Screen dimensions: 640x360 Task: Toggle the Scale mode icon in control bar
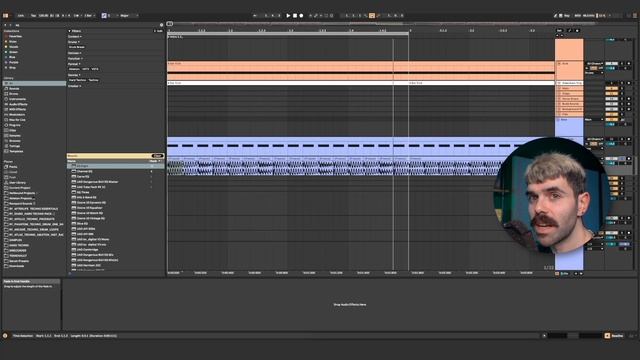(x=104, y=16)
